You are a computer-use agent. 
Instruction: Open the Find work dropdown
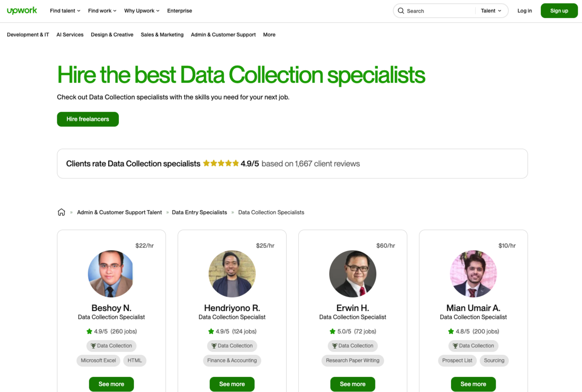[102, 10]
